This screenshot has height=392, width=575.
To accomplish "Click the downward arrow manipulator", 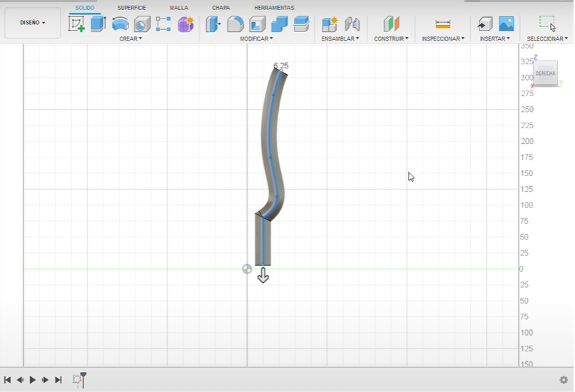I will tap(263, 275).
